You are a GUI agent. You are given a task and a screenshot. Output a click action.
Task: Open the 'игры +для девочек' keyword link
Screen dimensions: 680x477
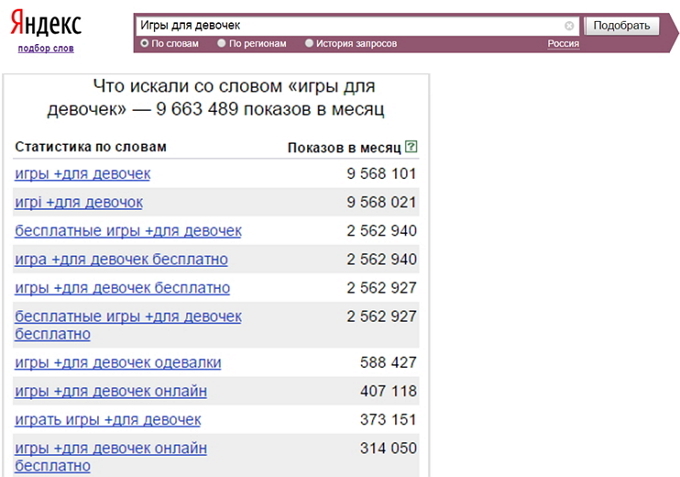pyautogui.click(x=82, y=174)
